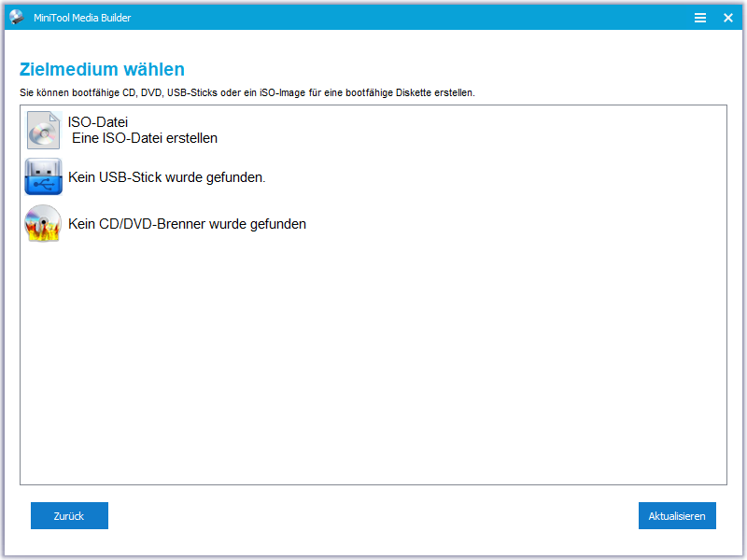This screenshot has width=747, height=560.
Task: Refresh devices with the Aktualisieren button
Action: pos(677,516)
